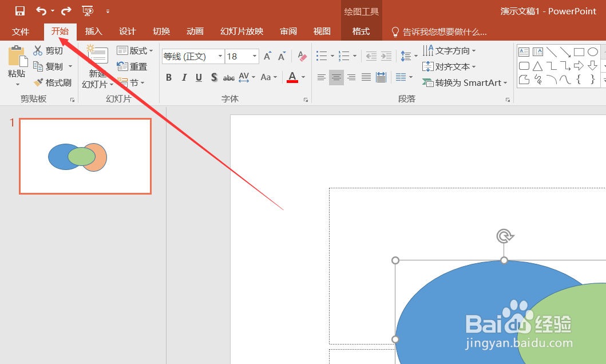Click 转换为 SmartArt button
The image size is (606, 364).
[465, 82]
